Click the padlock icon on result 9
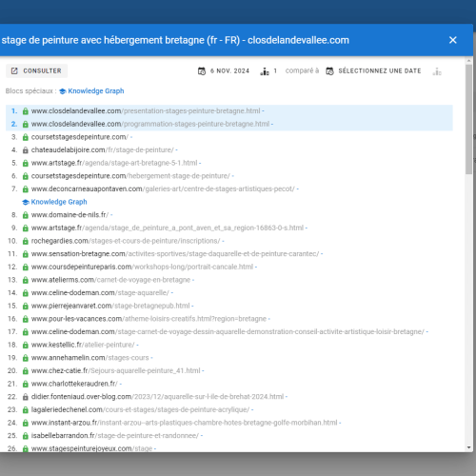Screen dimensions: 476x476 [26, 228]
